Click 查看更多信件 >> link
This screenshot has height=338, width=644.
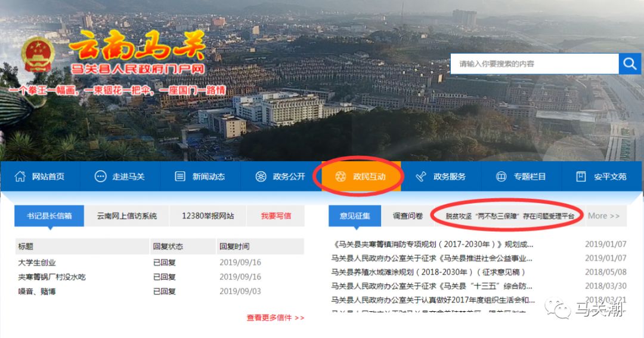click(x=275, y=318)
